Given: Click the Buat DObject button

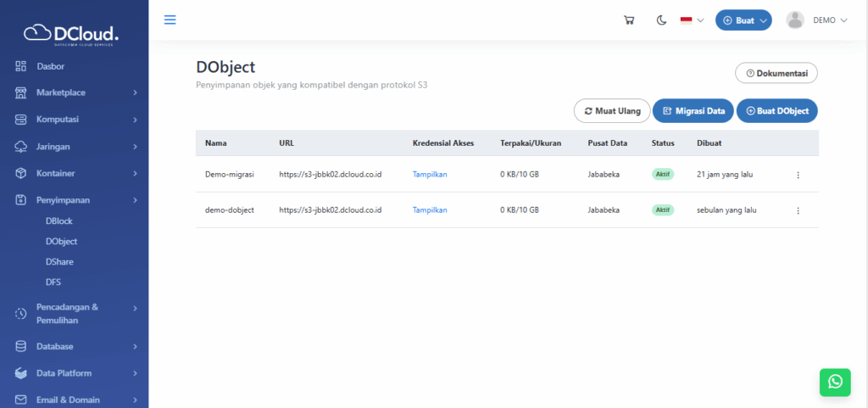Looking at the screenshot, I should pos(777,111).
